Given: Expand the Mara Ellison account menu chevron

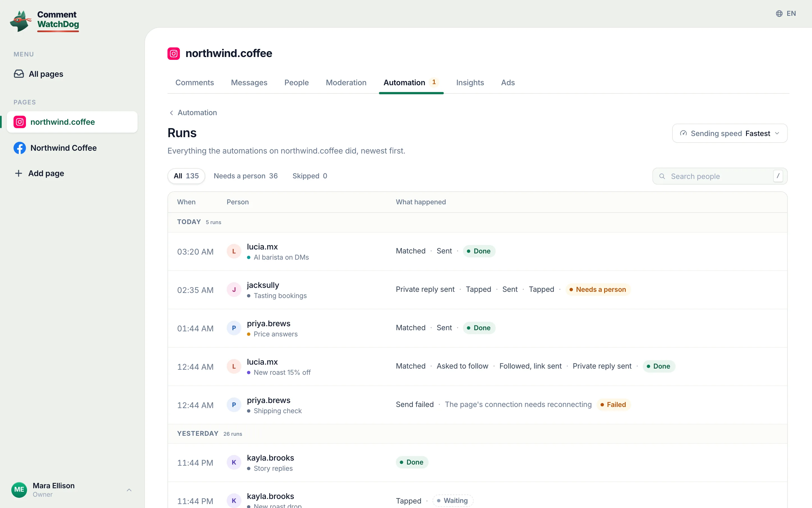Looking at the screenshot, I should coord(129,490).
